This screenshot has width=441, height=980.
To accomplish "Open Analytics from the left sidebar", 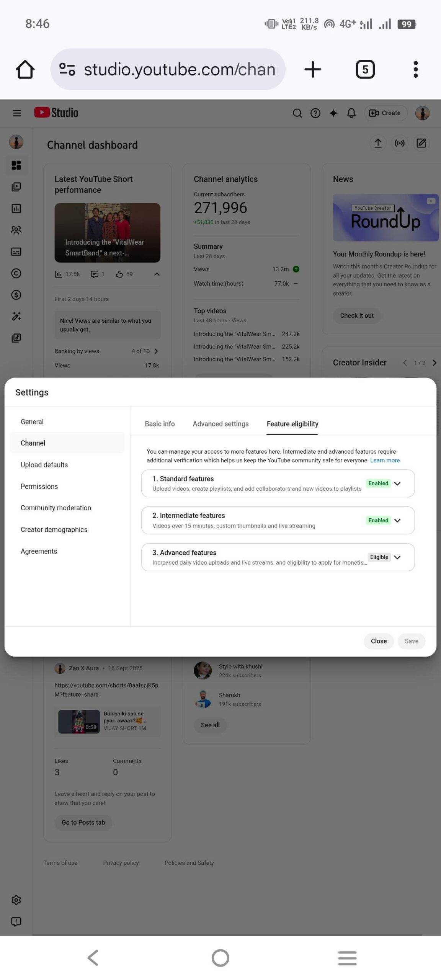I will (16, 209).
